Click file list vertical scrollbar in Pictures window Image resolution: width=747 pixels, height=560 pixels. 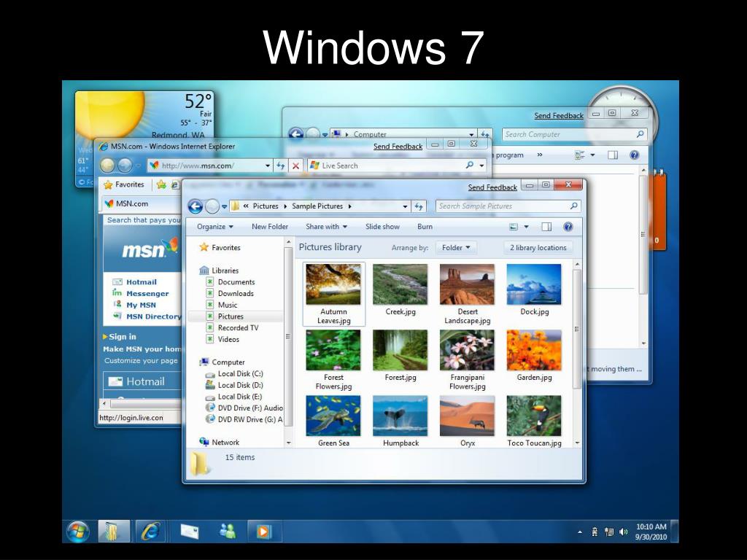pyautogui.click(x=577, y=329)
